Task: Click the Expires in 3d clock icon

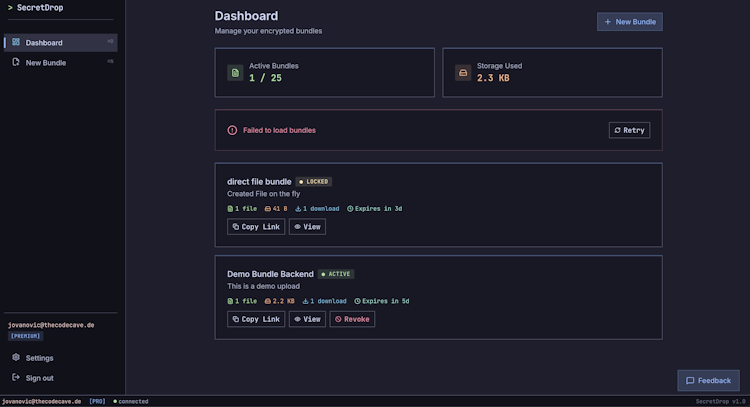Action: pos(350,209)
